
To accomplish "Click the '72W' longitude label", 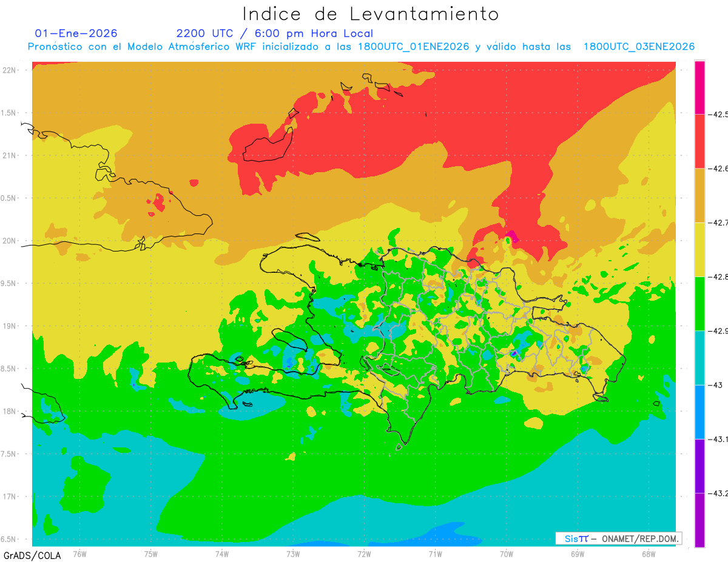I will [x=364, y=554].
